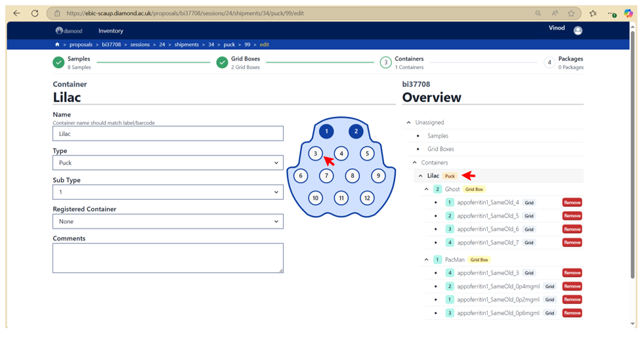Remove appoferritin1_SameOld_3 grid
The height and width of the screenshot is (338, 644).
click(572, 273)
